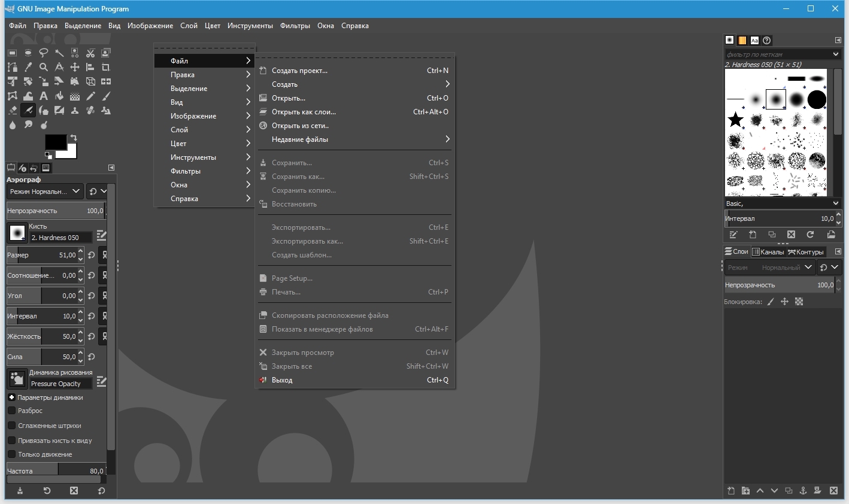Expand the Параметры динамики section
This screenshot has height=504, width=849.
tap(11, 397)
